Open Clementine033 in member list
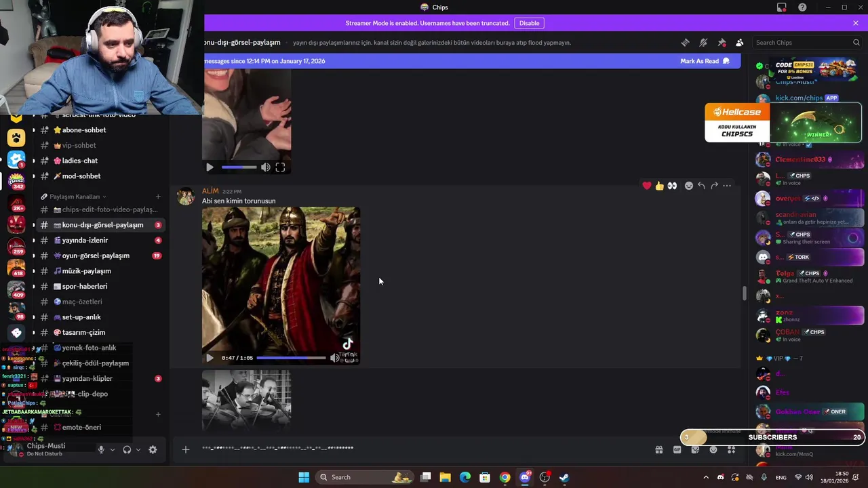 [809, 160]
